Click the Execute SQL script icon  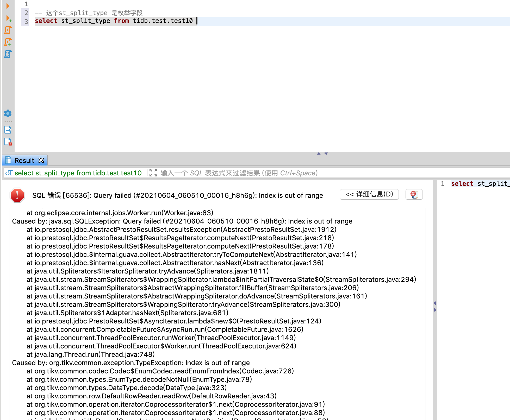tap(8, 30)
